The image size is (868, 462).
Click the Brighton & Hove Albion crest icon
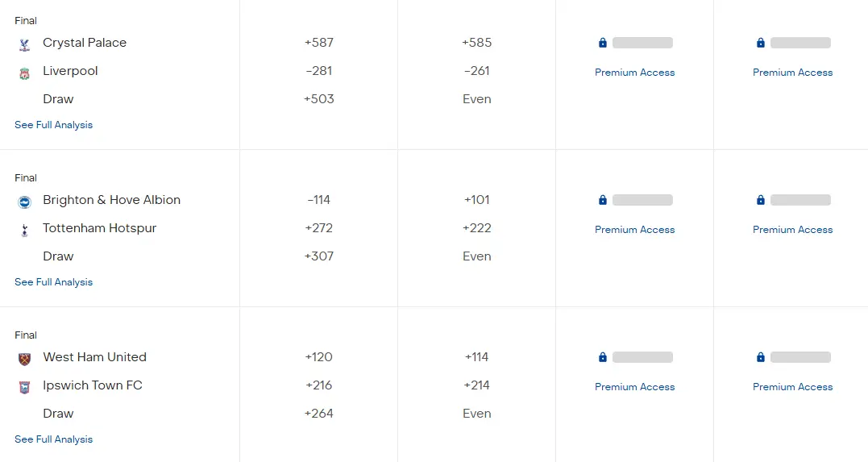(x=24, y=202)
